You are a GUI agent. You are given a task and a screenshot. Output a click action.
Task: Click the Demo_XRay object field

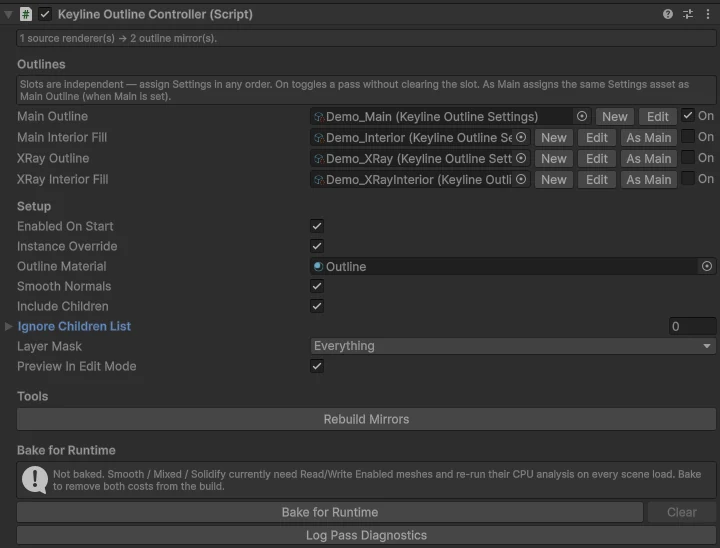point(420,159)
